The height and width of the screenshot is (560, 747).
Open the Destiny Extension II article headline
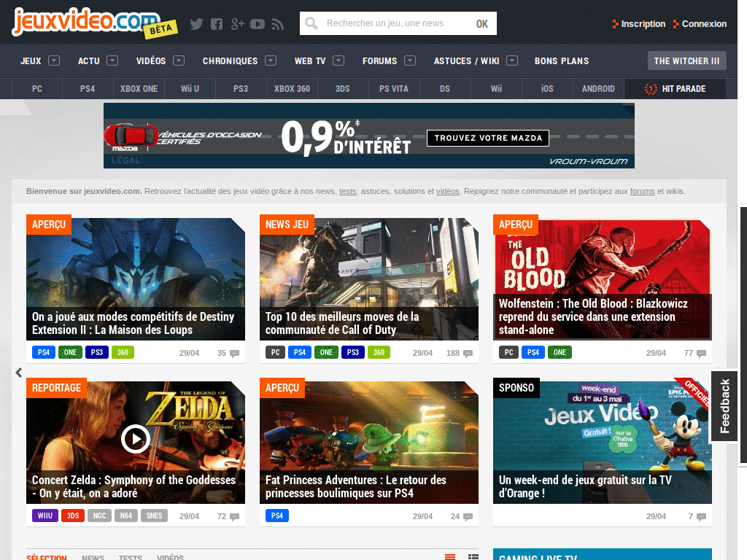(133, 323)
